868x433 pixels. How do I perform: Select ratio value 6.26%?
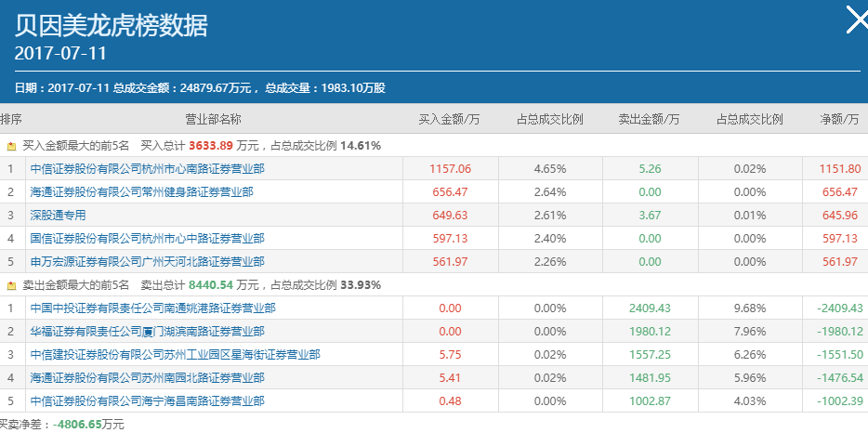(750, 355)
